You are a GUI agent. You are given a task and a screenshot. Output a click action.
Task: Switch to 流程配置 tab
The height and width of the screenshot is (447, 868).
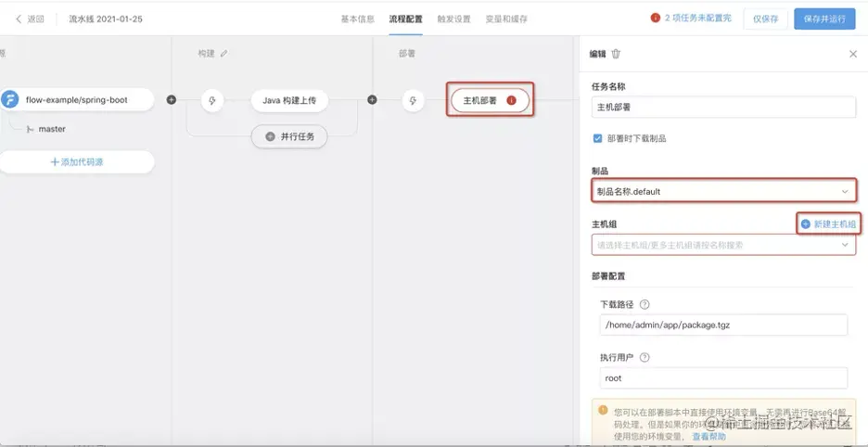point(406,19)
